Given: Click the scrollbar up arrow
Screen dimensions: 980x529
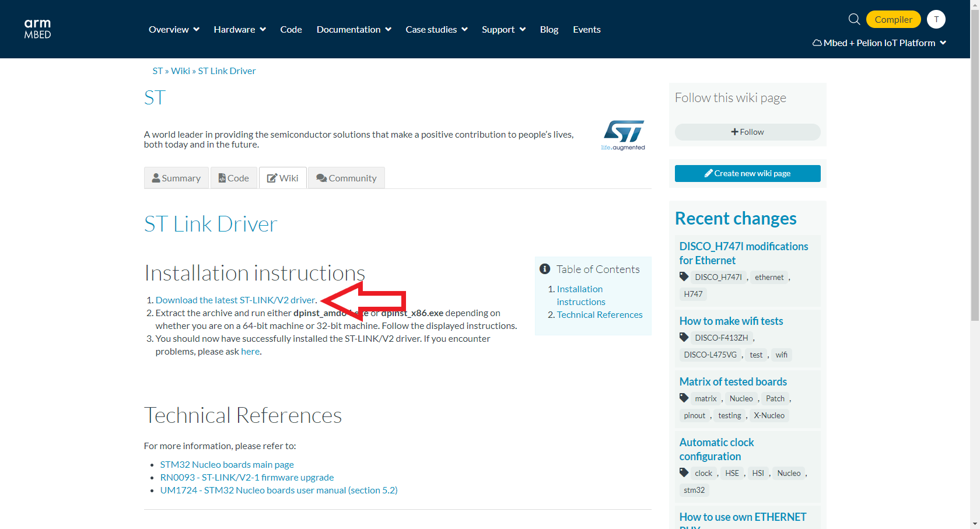Looking at the screenshot, I should coord(975,5).
